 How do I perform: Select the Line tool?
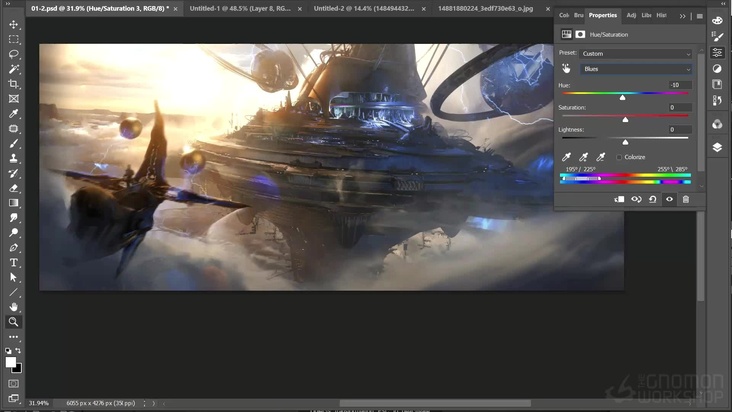(14, 293)
